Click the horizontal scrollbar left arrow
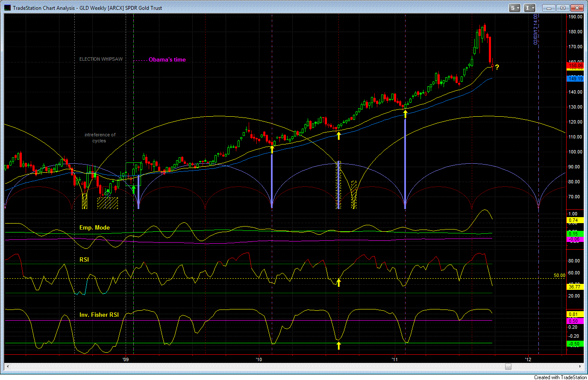The width and height of the screenshot is (588, 380). pos(7,366)
